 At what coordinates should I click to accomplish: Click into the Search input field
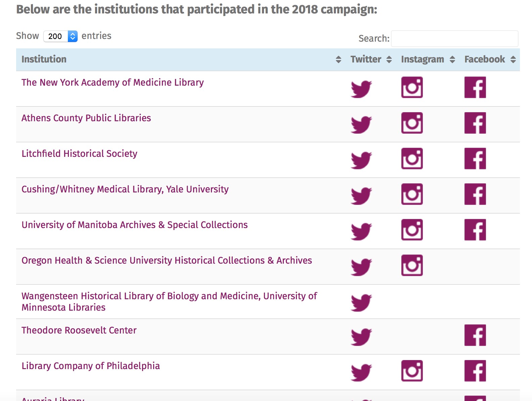pos(454,39)
